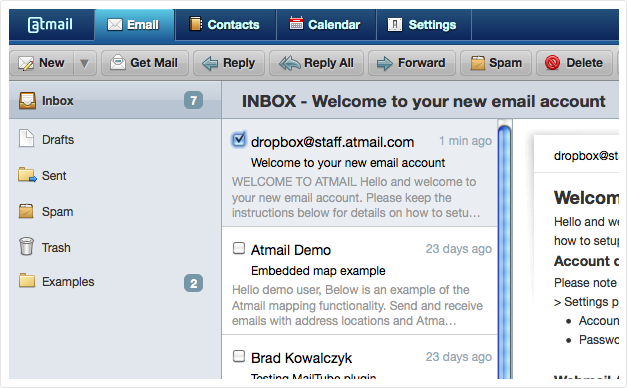Check the Atmail Demo message checkbox
627x388 pixels.
pyautogui.click(x=239, y=248)
